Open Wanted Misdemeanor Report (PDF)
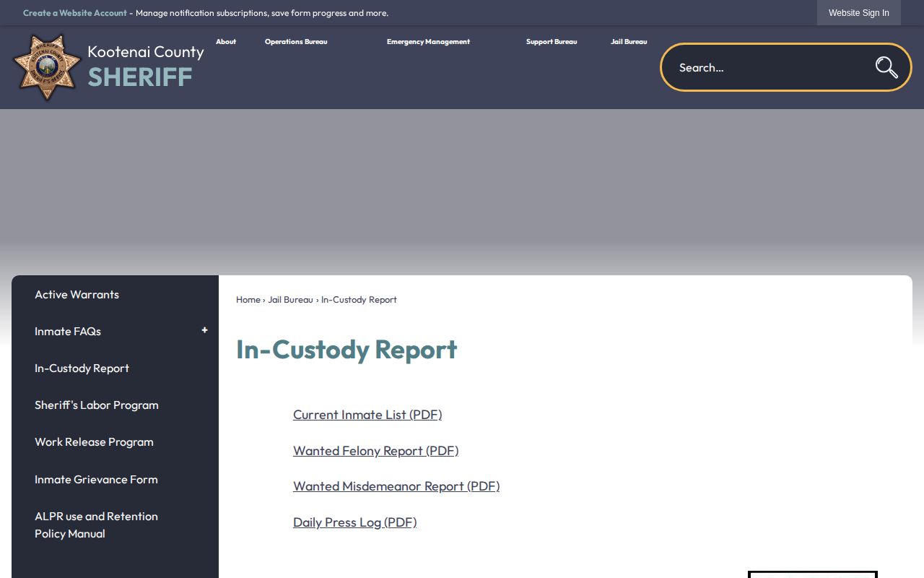924x578 pixels. pyautogui.click(x=396, y=486)
